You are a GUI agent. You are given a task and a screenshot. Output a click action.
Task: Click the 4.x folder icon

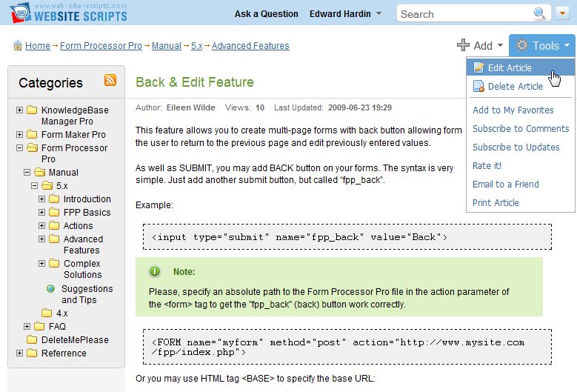[47, 313]
